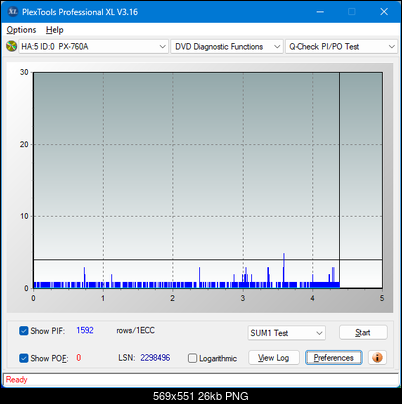Click the Ready status text
402x404 pixels.
(x=17, y=380)
